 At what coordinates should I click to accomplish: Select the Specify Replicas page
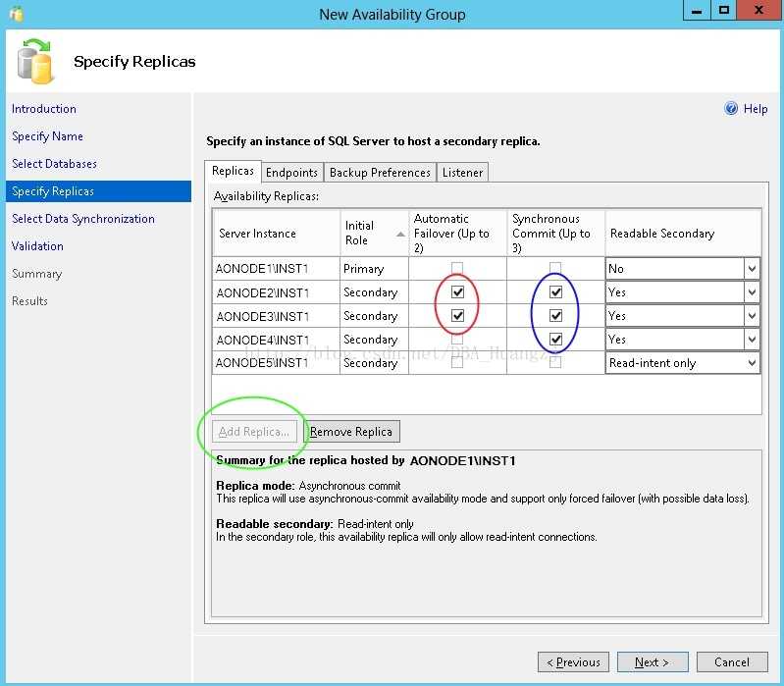pos(98,191)
